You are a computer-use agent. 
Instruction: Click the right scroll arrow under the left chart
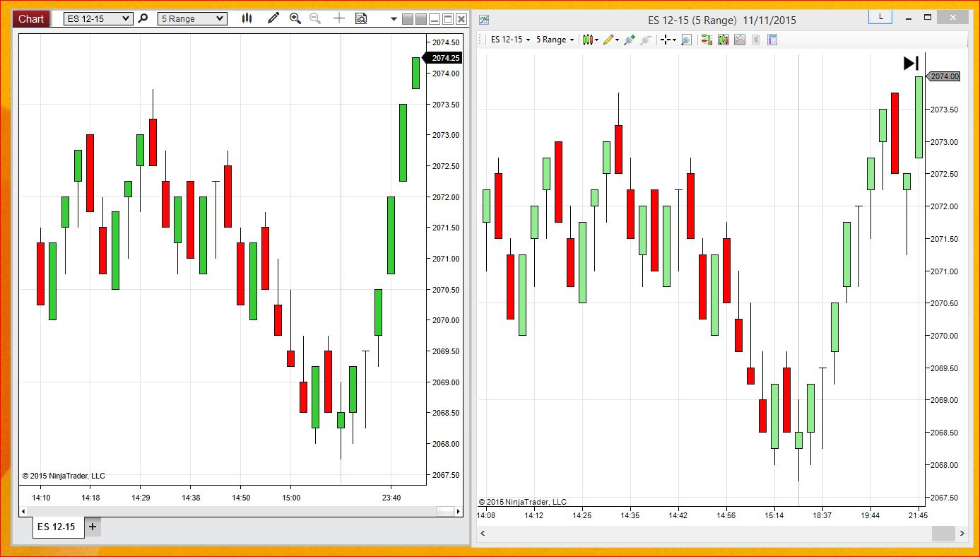point(460,510)
